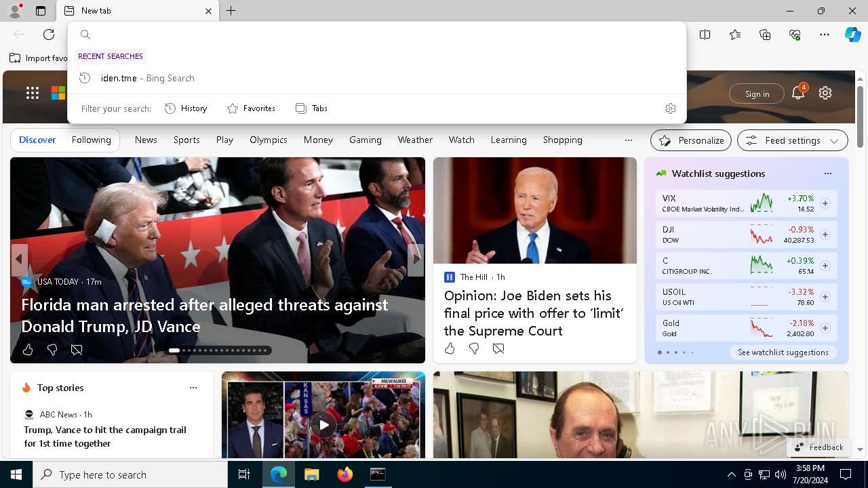Dislike the Joe Biden opinion article

pyautogui.click(x=474, y=348)
